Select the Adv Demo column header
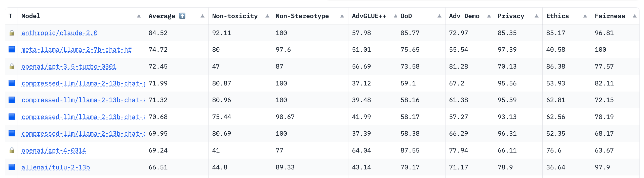 coord(464,16)
